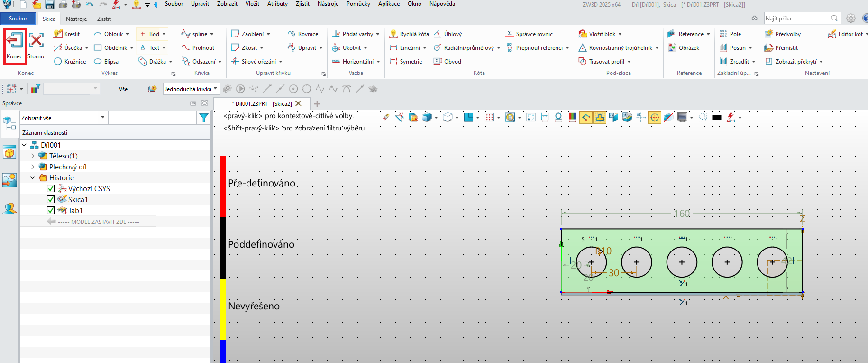Collapse the Historie folder
Viewport: 868px width, 363px height.
tap(33, 177)
